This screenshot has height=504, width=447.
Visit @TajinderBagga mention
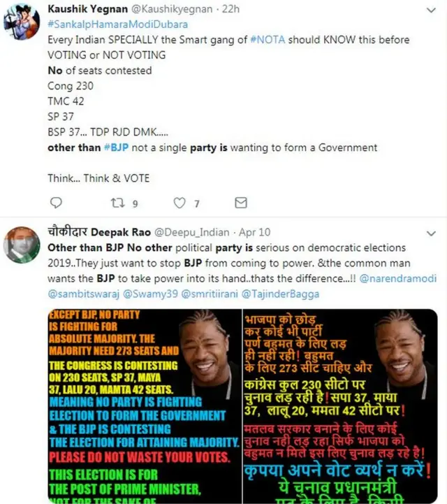(x=280, y=294)
